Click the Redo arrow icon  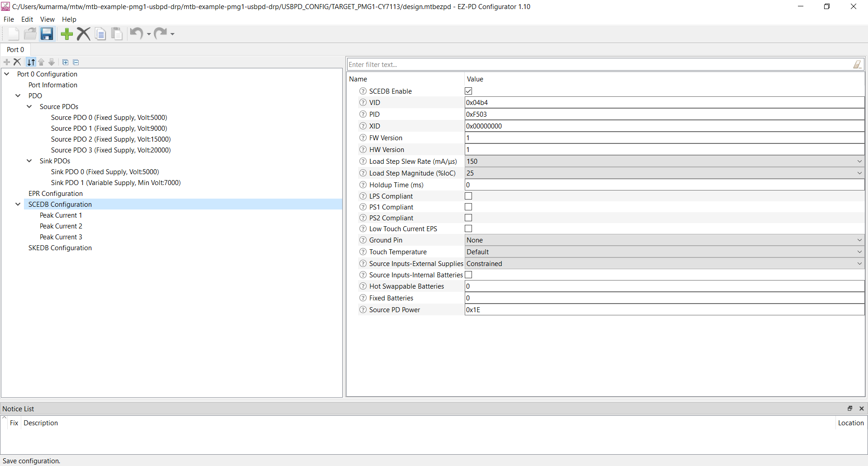point(160,33)
